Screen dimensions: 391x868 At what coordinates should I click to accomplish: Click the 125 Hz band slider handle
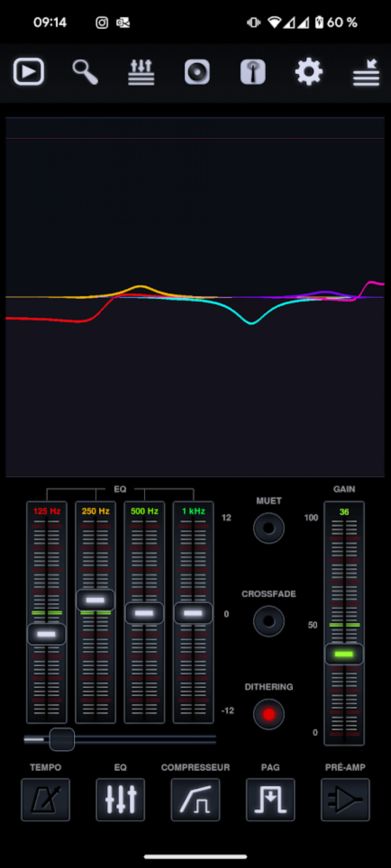[x=46, y=634]
